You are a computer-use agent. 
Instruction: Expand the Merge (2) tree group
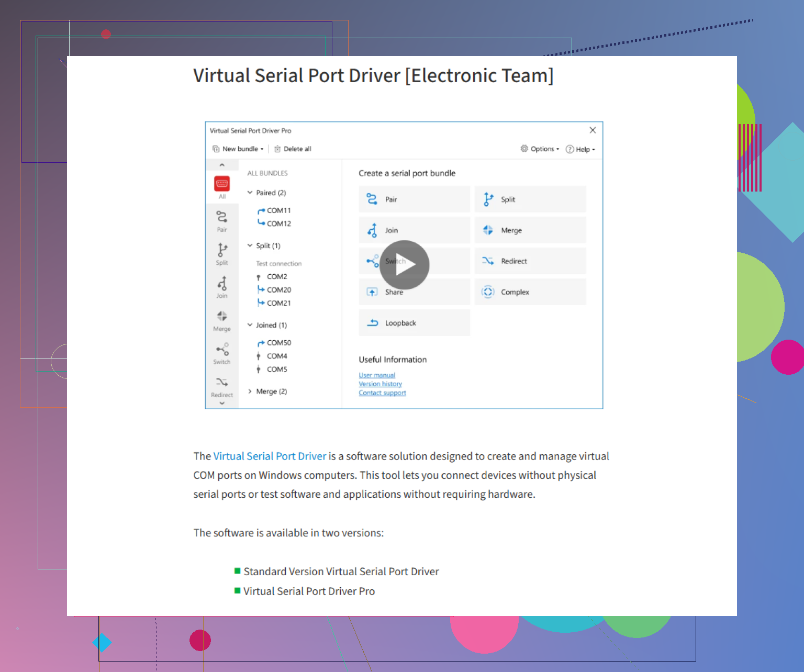250,391
